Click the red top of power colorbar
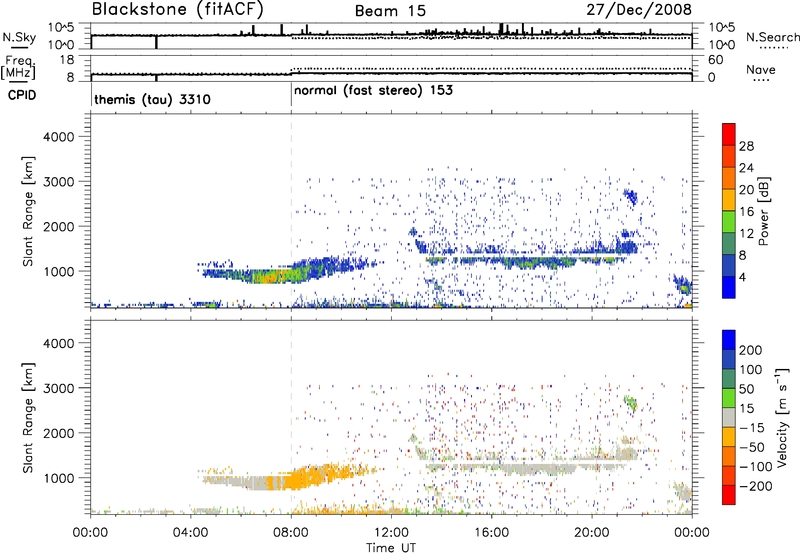The width and height of the screenshot is (800, 554). (x=729, y=134)
